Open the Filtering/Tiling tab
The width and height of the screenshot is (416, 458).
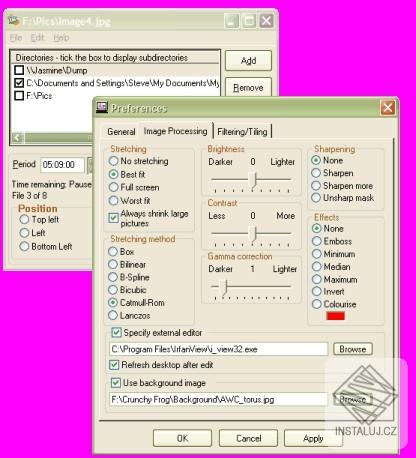[x=242, y=132]
